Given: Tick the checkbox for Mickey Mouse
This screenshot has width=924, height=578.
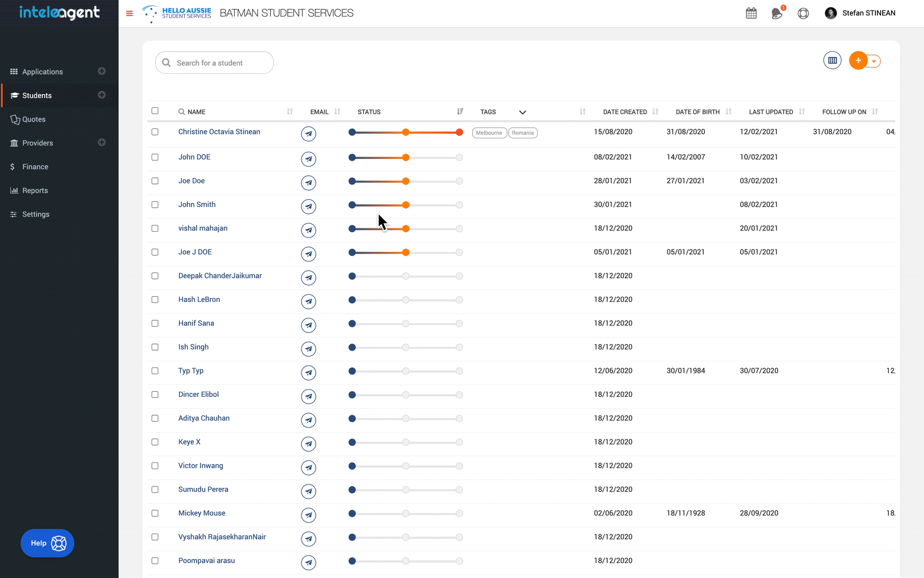Looking at the screenshot, I should [x=155, y=513].
